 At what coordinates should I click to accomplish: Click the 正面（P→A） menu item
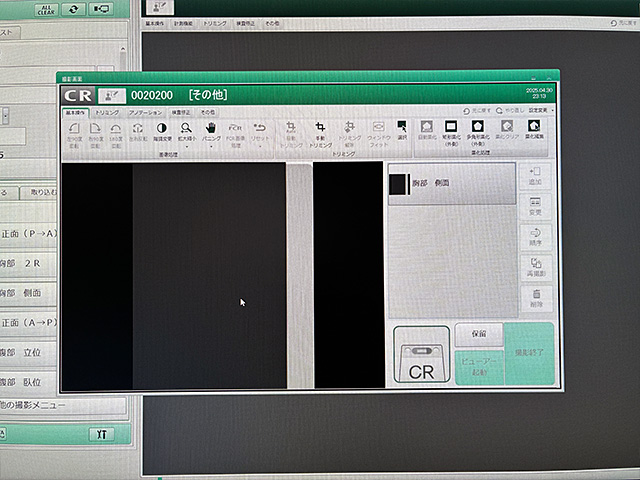[x=28, y=234]
